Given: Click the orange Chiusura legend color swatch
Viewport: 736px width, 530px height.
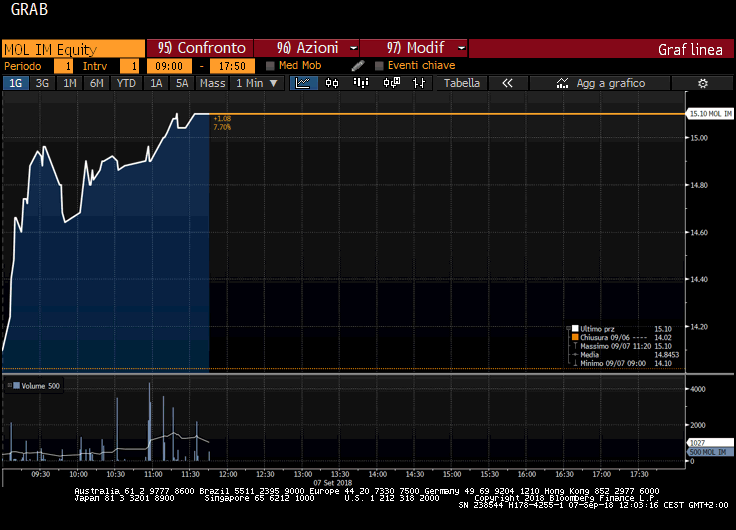Looking at the screenshot, I should (574, 337).
